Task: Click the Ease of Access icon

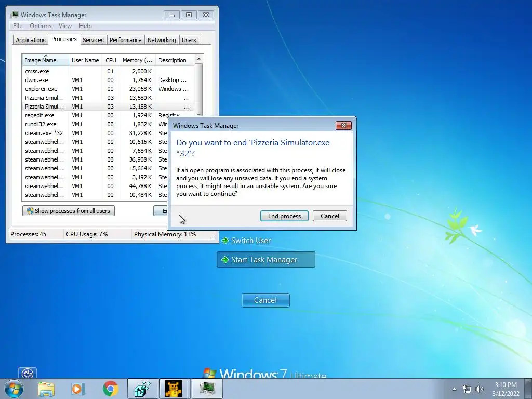Action: click(x=28, y=374)
